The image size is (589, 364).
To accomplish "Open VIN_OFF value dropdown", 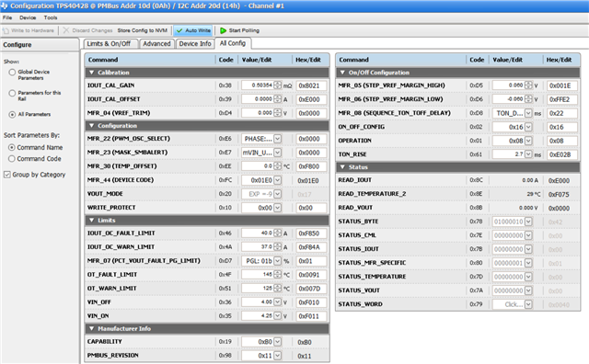I will [277, 302].
